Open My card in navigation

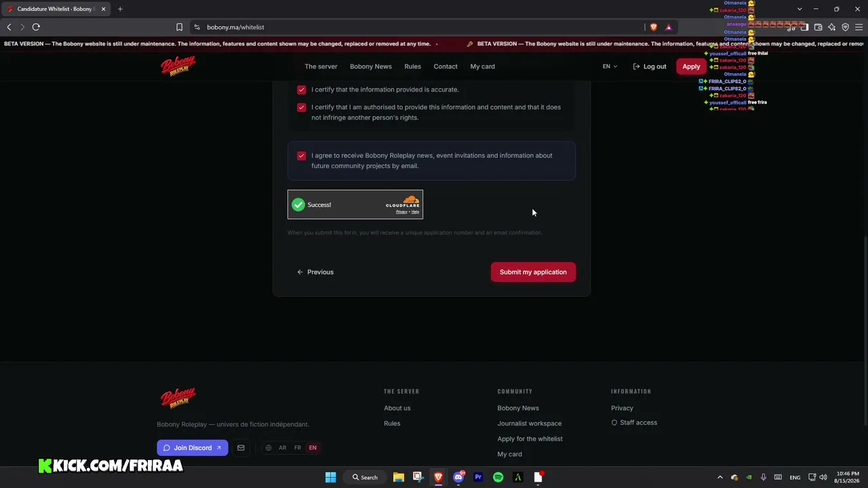click(483, 66)
